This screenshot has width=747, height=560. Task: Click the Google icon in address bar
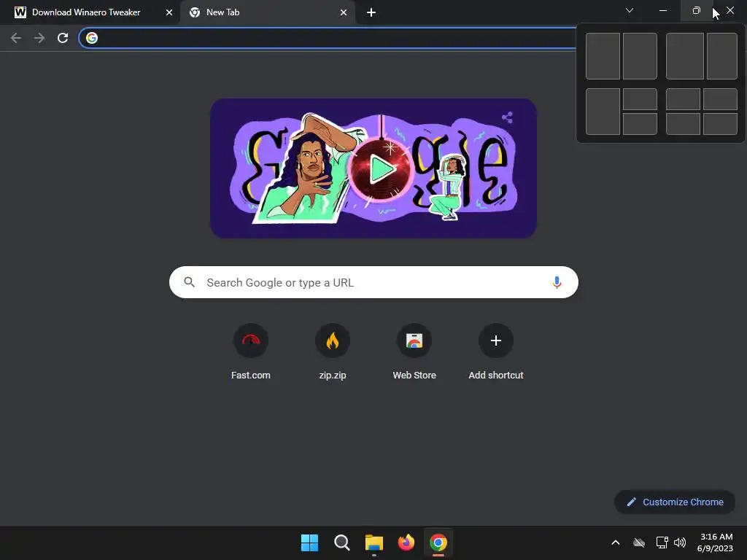click(x=92, y=38)
